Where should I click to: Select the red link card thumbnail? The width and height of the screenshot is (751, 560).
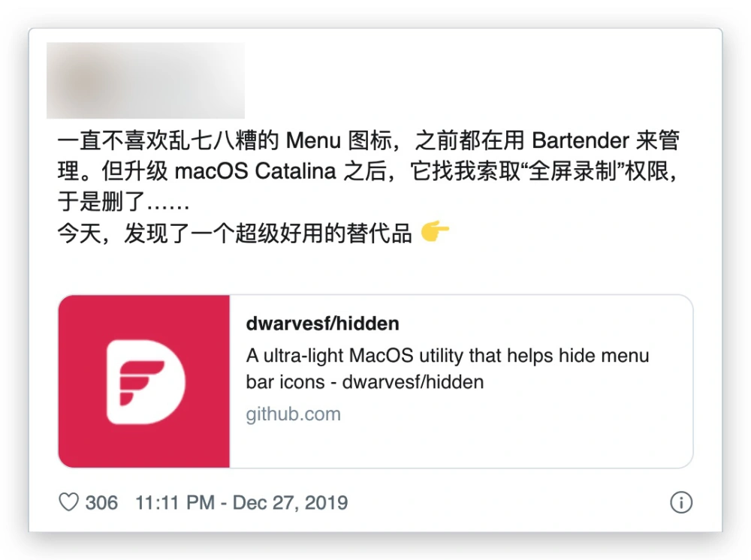pos(144,381)
